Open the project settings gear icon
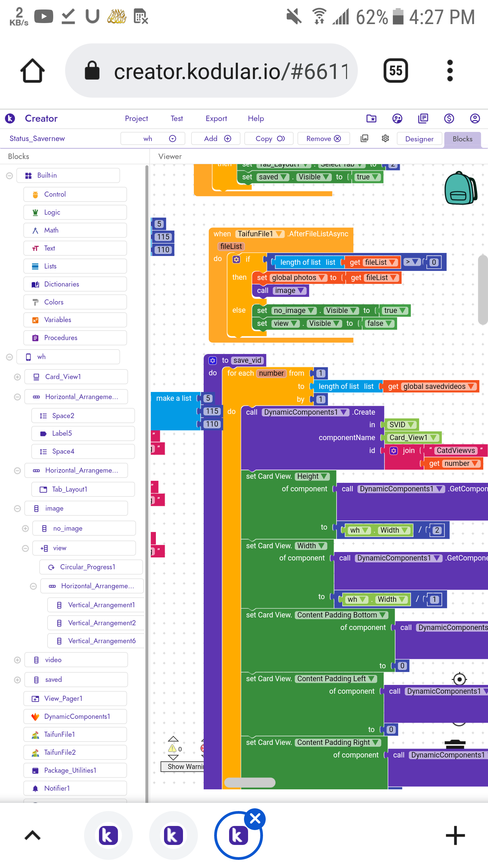Viewport: 488px width, 868px height. (385, 138)
